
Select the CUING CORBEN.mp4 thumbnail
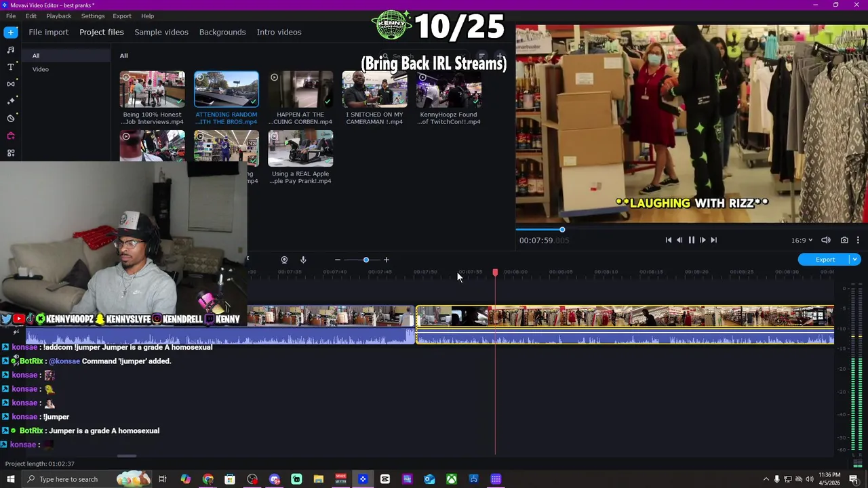tap(300, 89)
